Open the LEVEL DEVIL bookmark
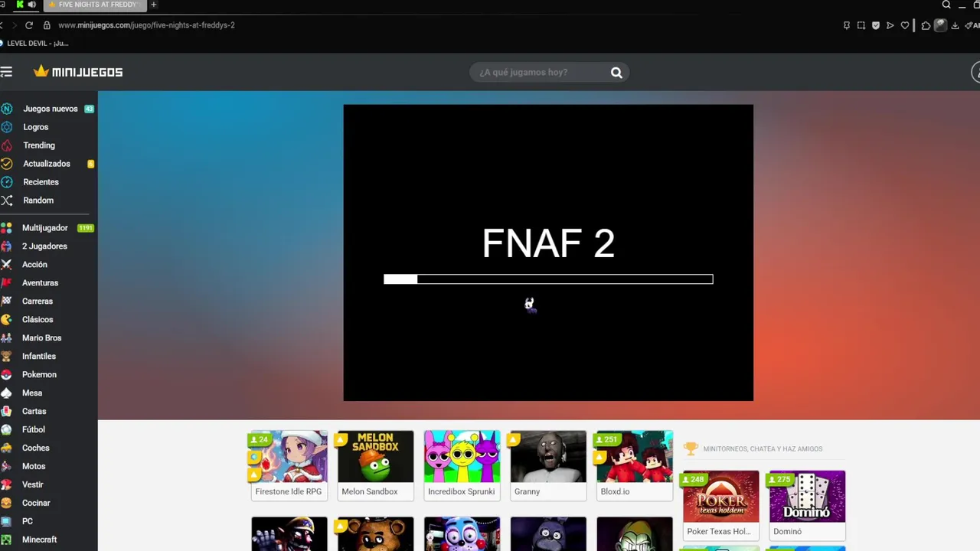This screenshot has height=551, width=980. click(x=34, y=44)
